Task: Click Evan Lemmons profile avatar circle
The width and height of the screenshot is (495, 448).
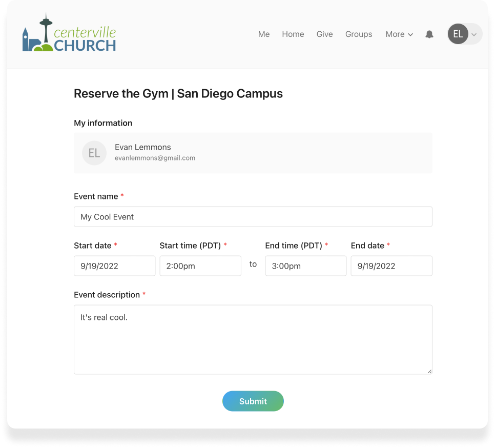Action: [x=94, y=153]
